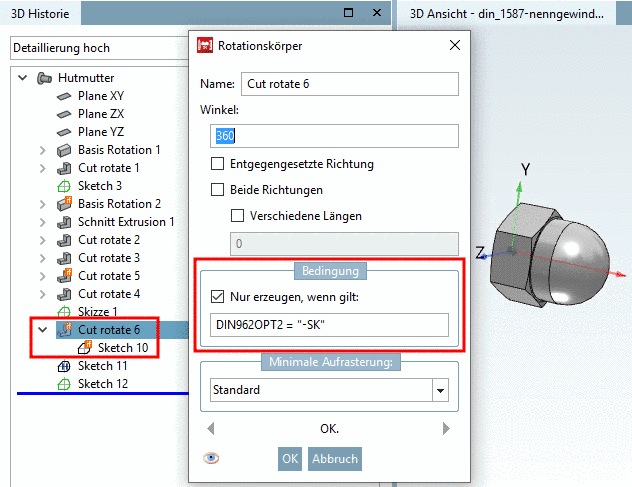Click the Basis Rotation 1 feature icon
Screen dimensions: 632x487
pos(64,150)
